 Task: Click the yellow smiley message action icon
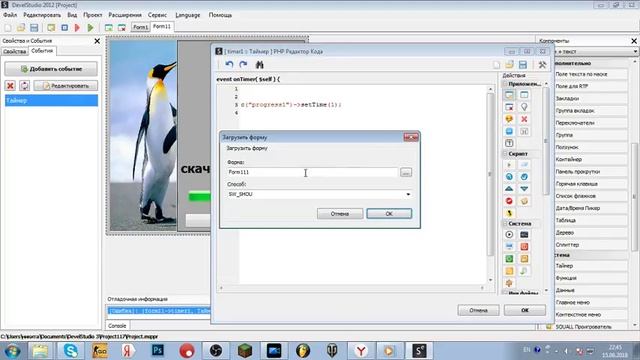(x=509, y=119)
